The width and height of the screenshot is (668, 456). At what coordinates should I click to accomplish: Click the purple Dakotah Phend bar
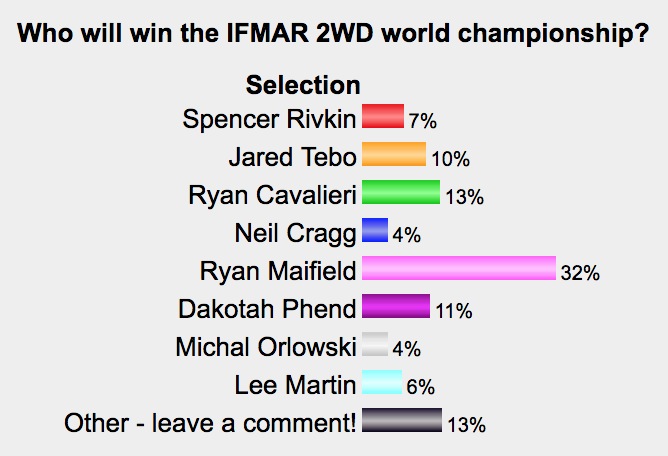click(x=396, y=306)
